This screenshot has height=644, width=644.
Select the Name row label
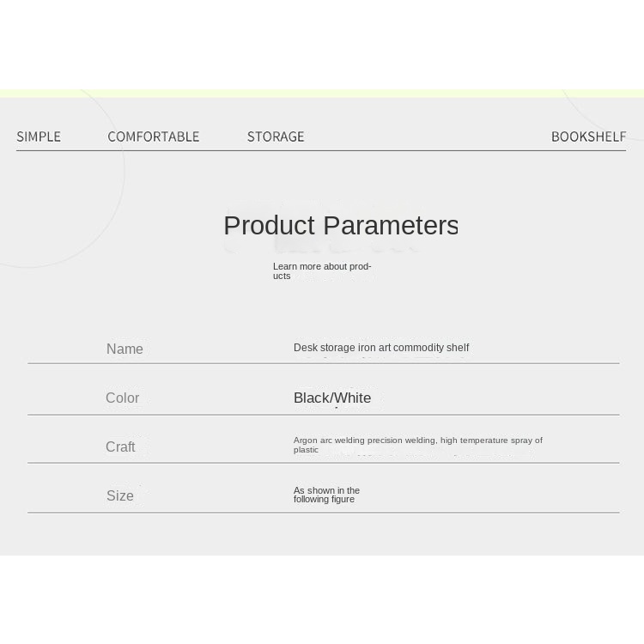(125, 349)
